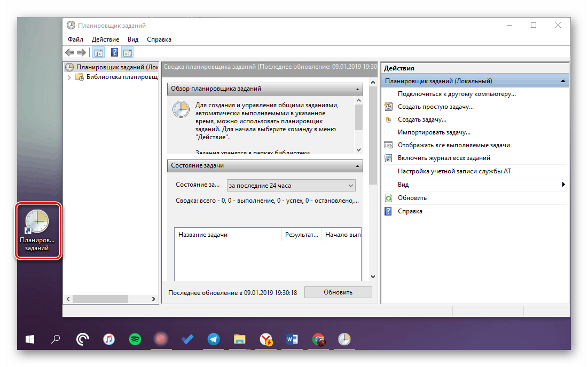
Task: Open File Explorer from the taskbar
Action: [240, 340]
